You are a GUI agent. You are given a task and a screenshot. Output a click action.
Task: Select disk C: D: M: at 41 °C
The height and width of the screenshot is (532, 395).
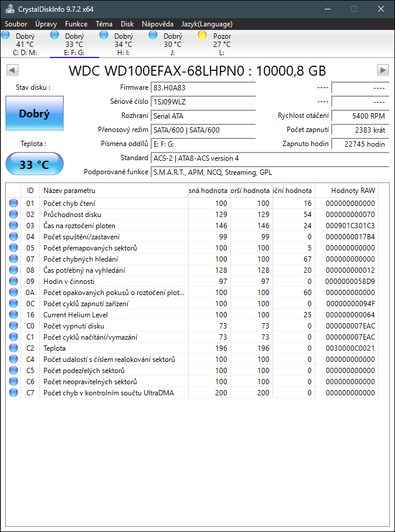tap(25, 44)
